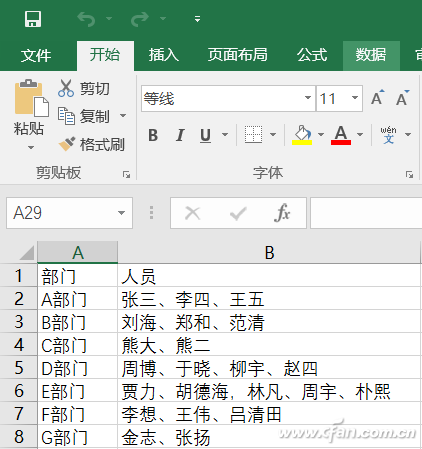Select row 5 header
This screenshot has width=422, height=449.
click(19, 368)
